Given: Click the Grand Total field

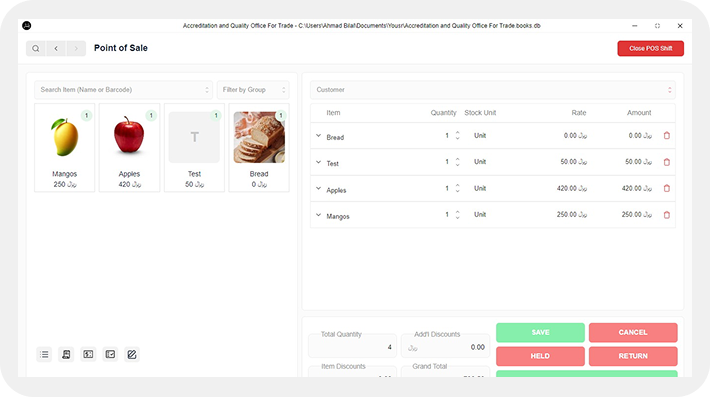Looking at the screenshot, I should tap(446, 372).
